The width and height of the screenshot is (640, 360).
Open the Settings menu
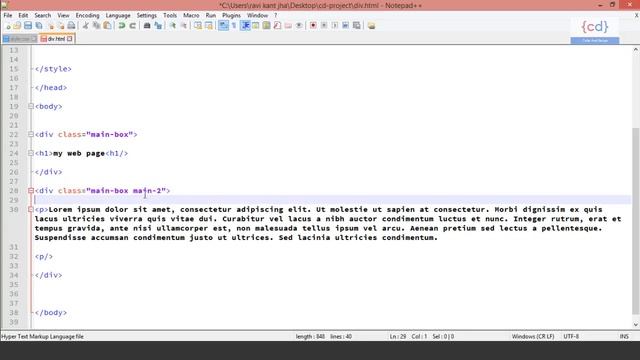coord(147,15)
